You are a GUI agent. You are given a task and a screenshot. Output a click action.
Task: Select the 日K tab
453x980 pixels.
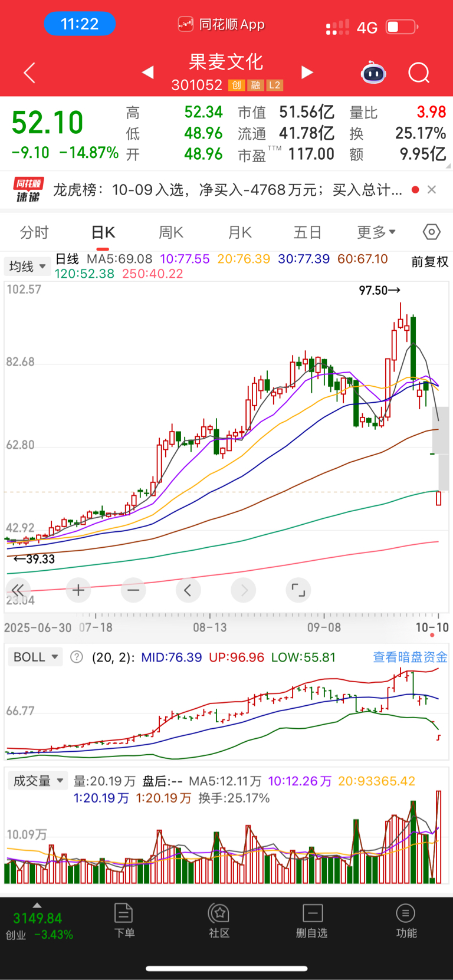click(x=103, y=232)
